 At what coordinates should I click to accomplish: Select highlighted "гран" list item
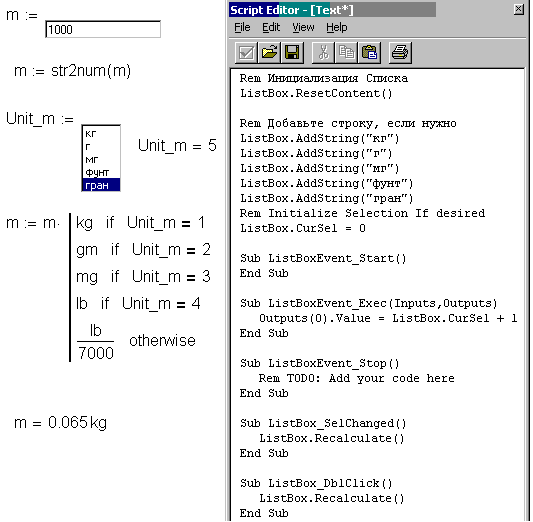(x=101, y=185)
